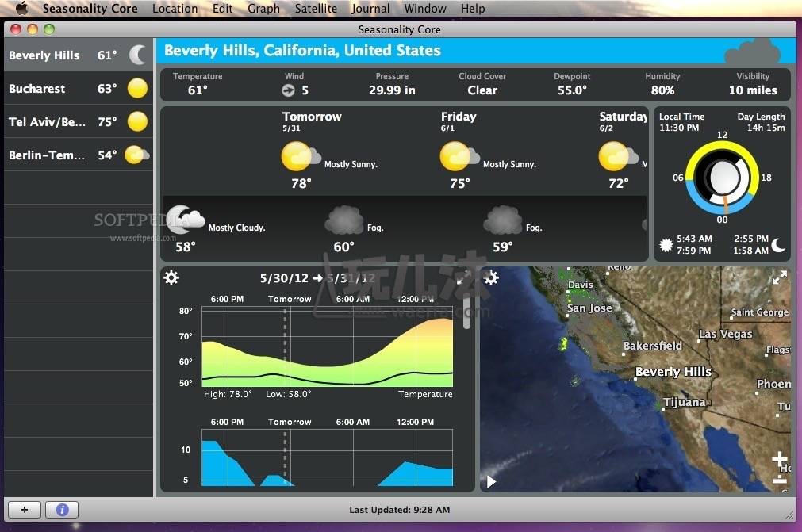Select Tel Aviv location in the sidebar
The width and height of the screenshot is (802, 532).
pos(79,121)
